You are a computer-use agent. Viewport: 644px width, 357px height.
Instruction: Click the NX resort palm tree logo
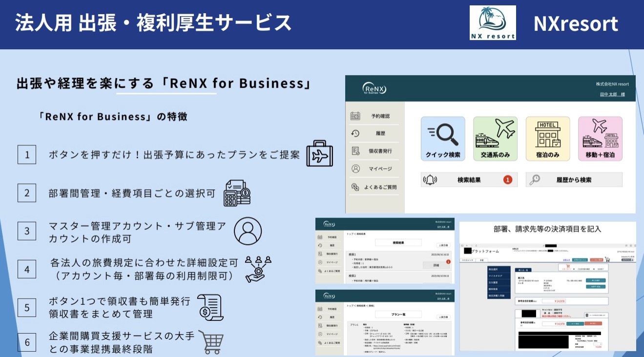click(x=493, y=22)
